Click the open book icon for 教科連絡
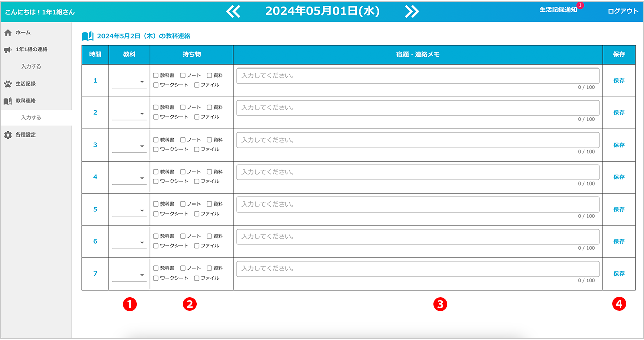The width and height of the screenshot is (644, 340). (x=8, y=101)
